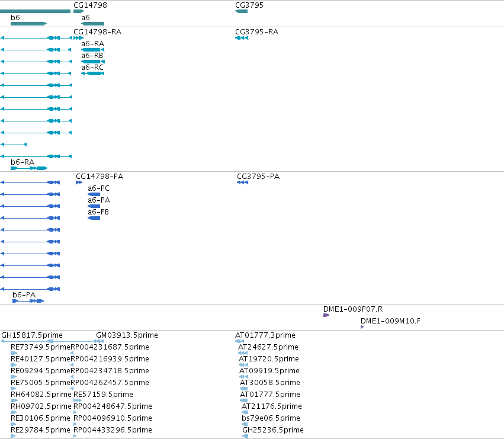Select the CG14798 gene label
This screenshot has width=504, height=439.
pyautogui.click(x=91, y=5)
